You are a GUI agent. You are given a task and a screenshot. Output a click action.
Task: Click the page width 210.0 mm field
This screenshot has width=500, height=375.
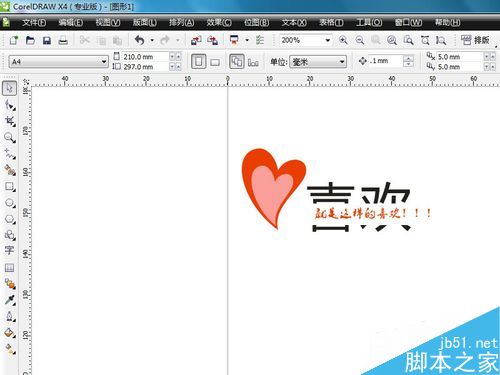tap(146, 57)
